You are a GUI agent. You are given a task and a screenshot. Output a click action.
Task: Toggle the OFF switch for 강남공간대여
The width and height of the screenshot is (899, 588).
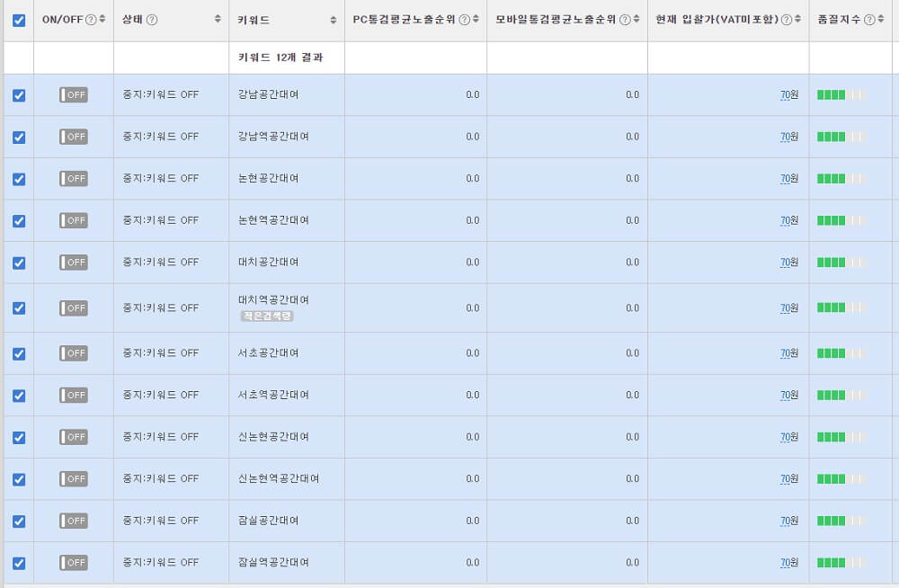point(74,94)
